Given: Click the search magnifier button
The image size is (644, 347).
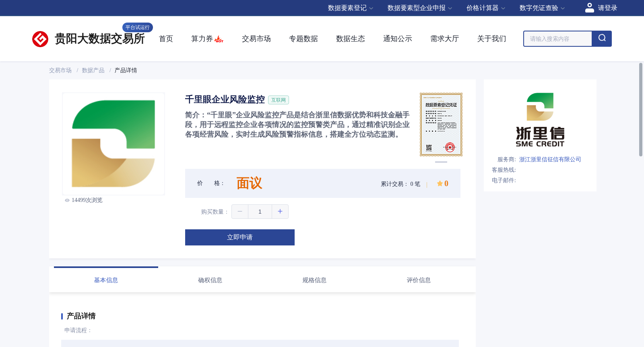Looking at the screenshot, I should (602, 39).
